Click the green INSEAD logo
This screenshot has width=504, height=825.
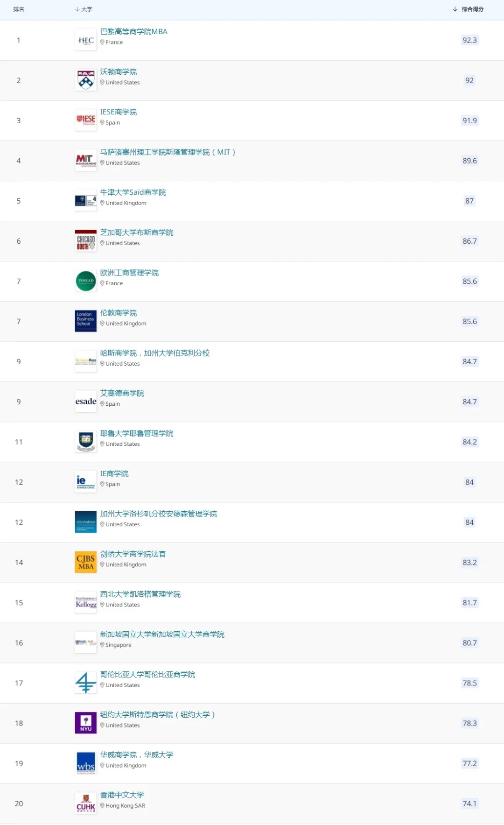(86, 281)
